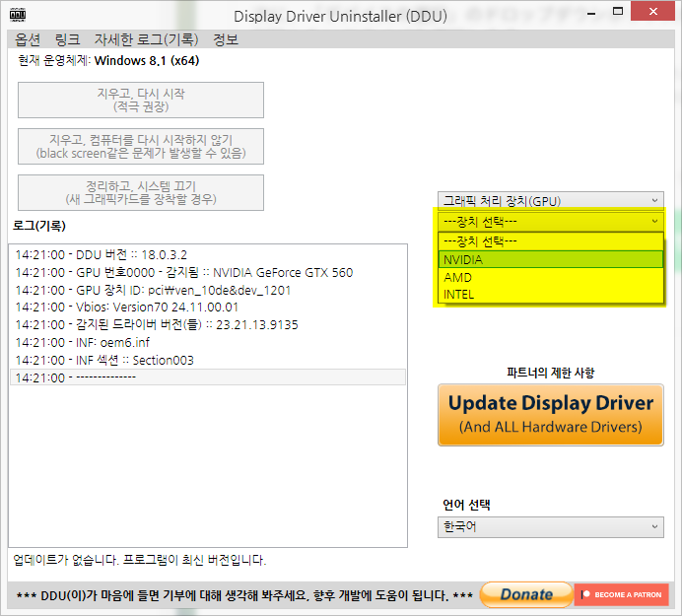Image resolution: width=682 pixels, height=616 pixels.
Task: Select log line GPU 장치 ID pci\ven_10de
Action: click(x=208, y=290)
